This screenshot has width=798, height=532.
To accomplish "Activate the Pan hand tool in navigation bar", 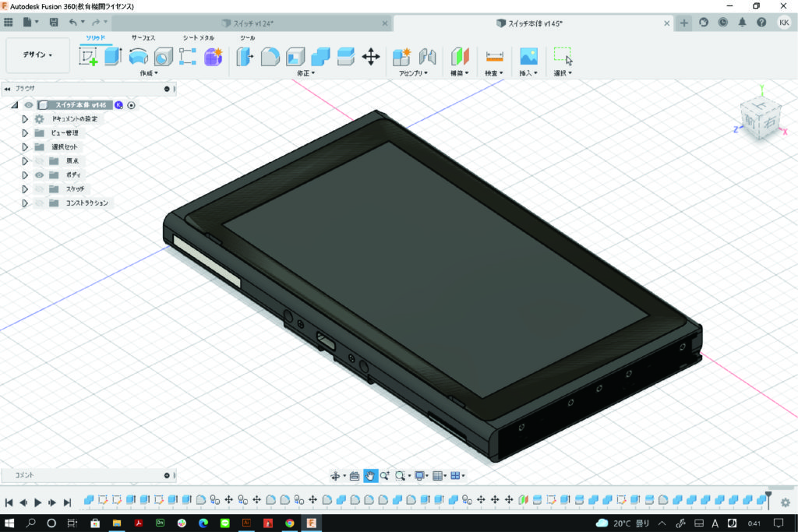I will click(370, 476).
